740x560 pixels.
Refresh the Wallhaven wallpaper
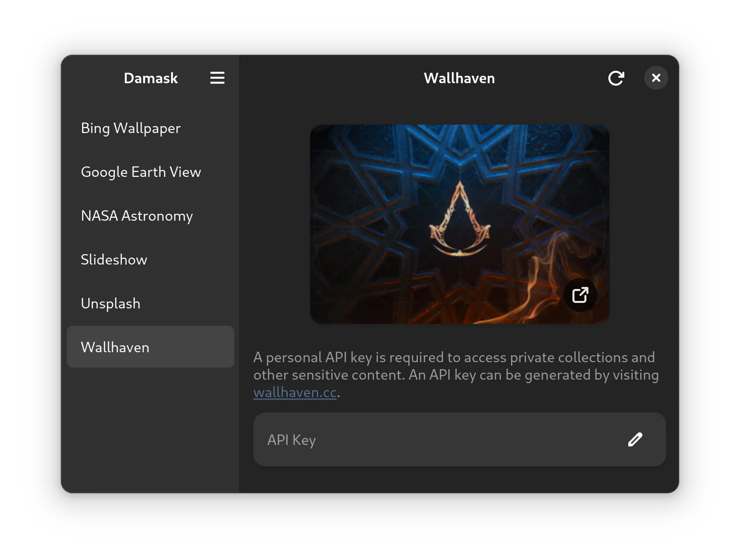[616, 78]
